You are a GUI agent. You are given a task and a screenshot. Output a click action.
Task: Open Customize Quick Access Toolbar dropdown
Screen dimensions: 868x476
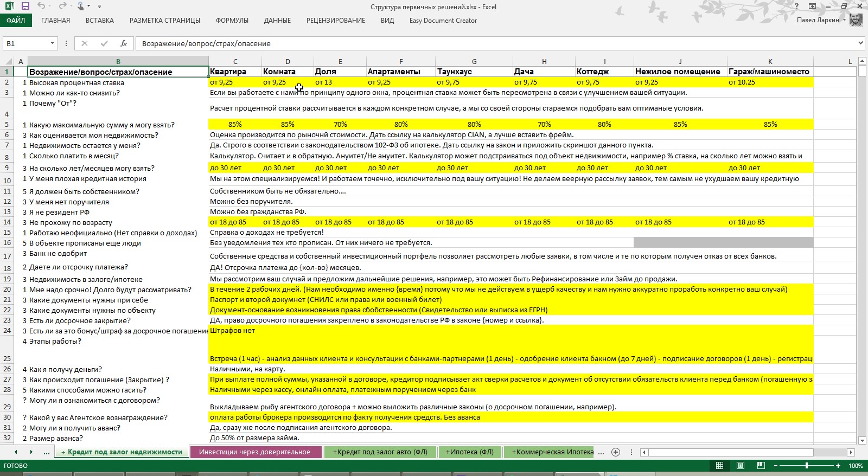tap(99, 7)
